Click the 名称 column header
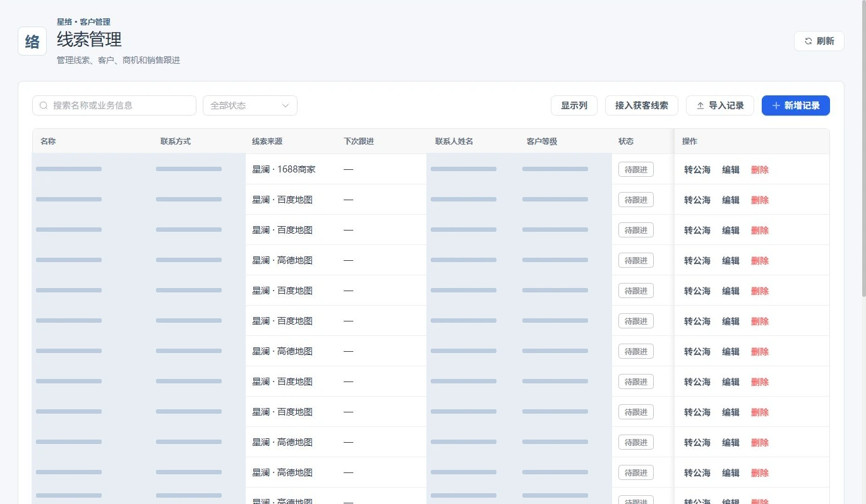The width and height of the screenshot is (866, 504). point(48,141)
